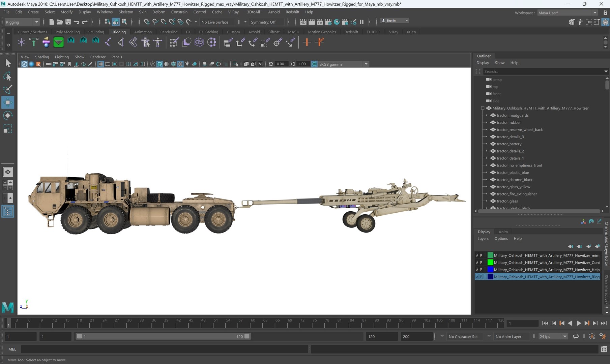This screenshot has width=610, height=364.
Task: Click in the Outliner search field
Action: [544, 71]
